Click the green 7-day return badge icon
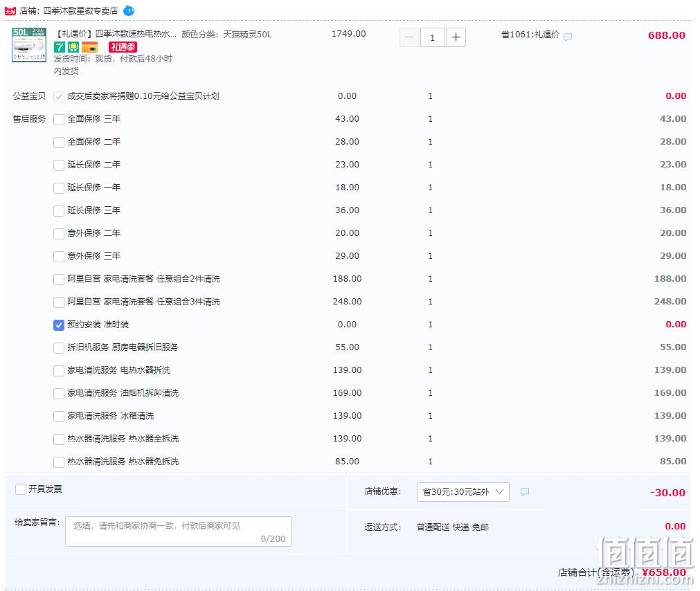This screenshot has width=700, height=591. [x=60, y=47]
